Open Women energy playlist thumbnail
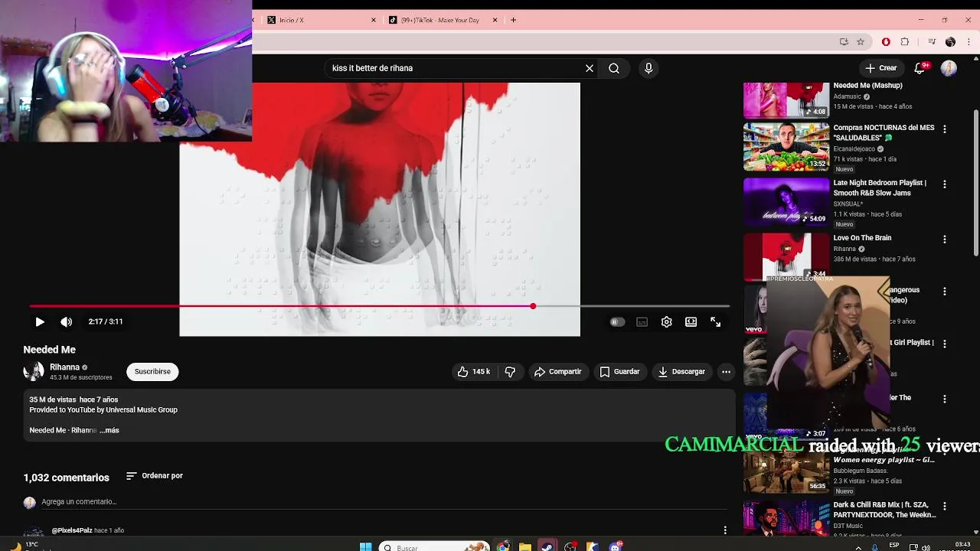Screen dimensions: 980x551 [x=786, y=469]
